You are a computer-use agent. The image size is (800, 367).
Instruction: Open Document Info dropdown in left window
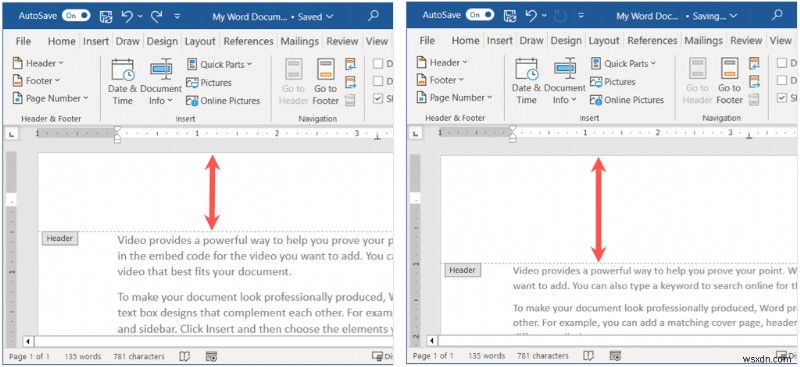point(161,82)
